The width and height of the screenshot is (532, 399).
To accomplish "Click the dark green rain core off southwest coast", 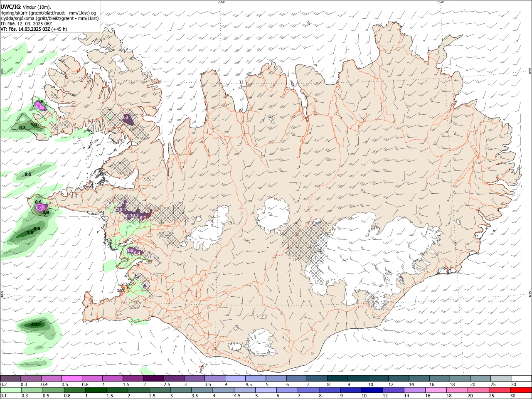I will [x=34, y=325].
